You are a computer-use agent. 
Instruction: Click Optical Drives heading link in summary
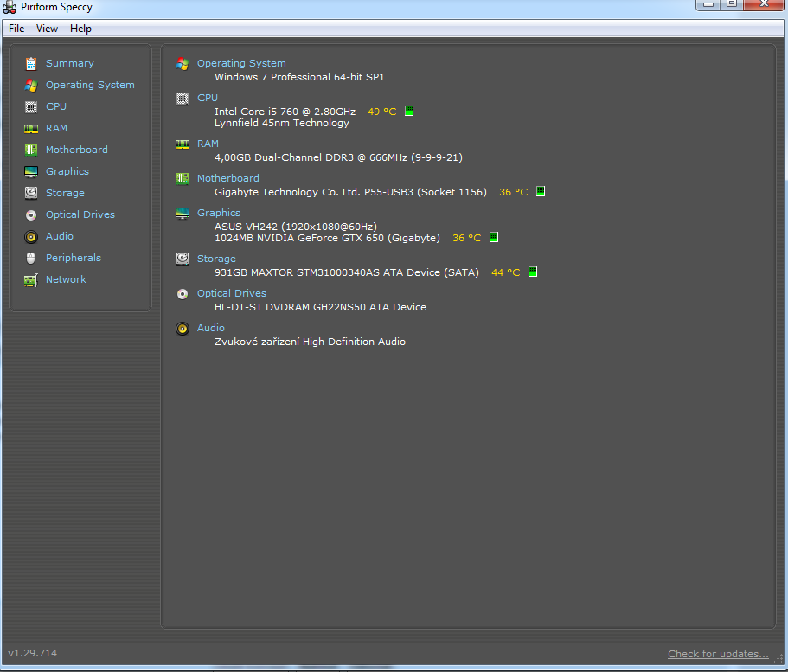[232, 293]
